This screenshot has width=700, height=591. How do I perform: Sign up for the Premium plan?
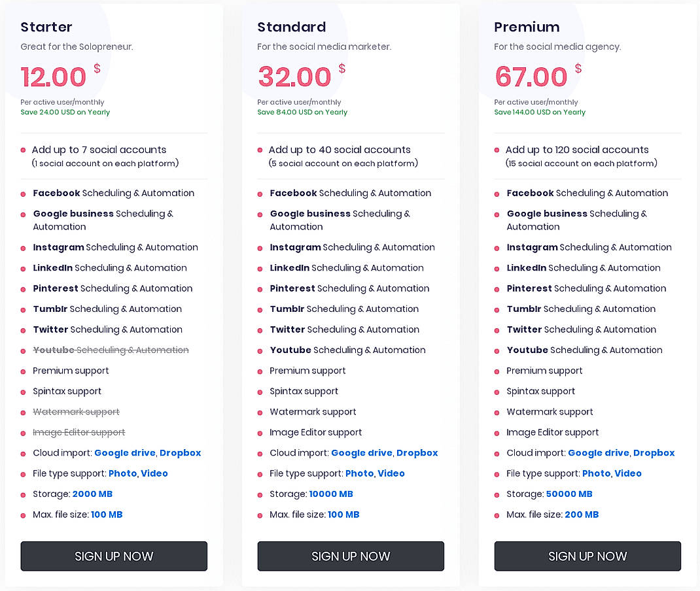(587, 556)
